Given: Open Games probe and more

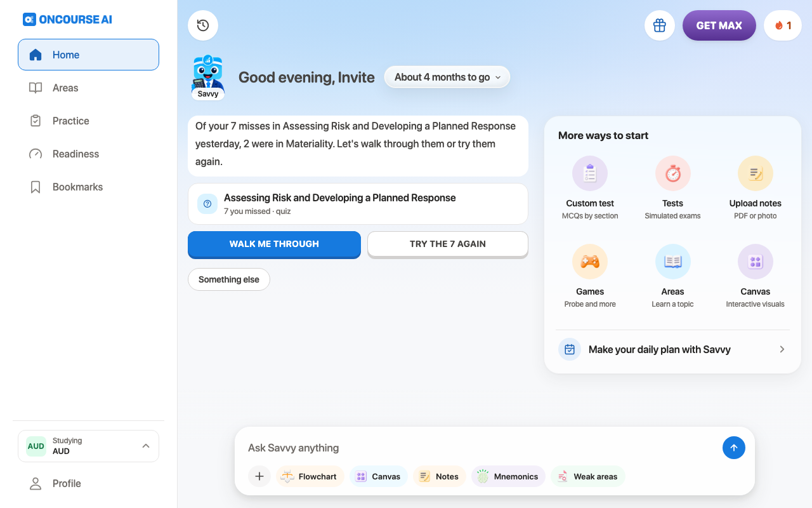Looking at the screenshot, I should [x=590, y=277].
